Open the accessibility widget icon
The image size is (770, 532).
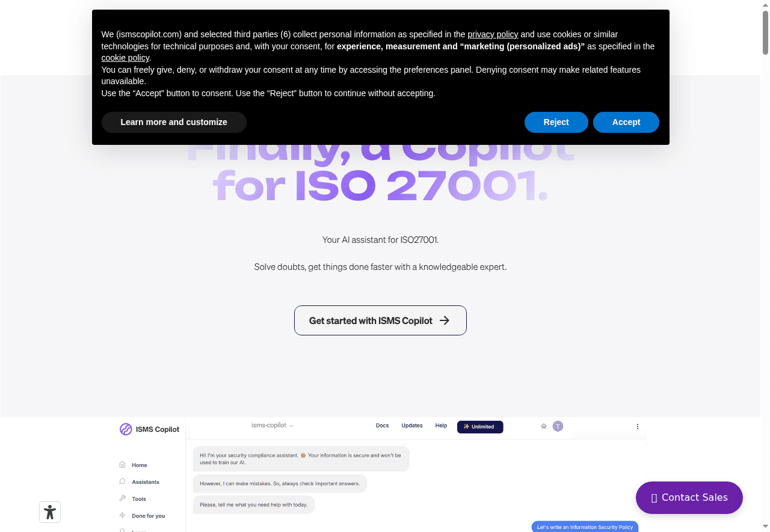point(49,512)
